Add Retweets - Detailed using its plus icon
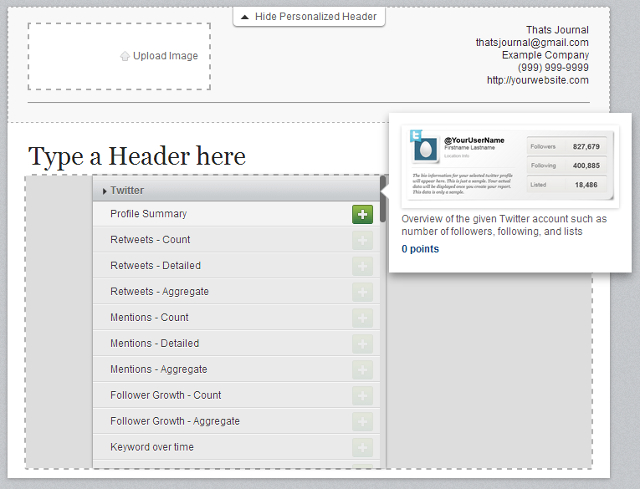Screen dimensions: 640x489 pos(362,266)
